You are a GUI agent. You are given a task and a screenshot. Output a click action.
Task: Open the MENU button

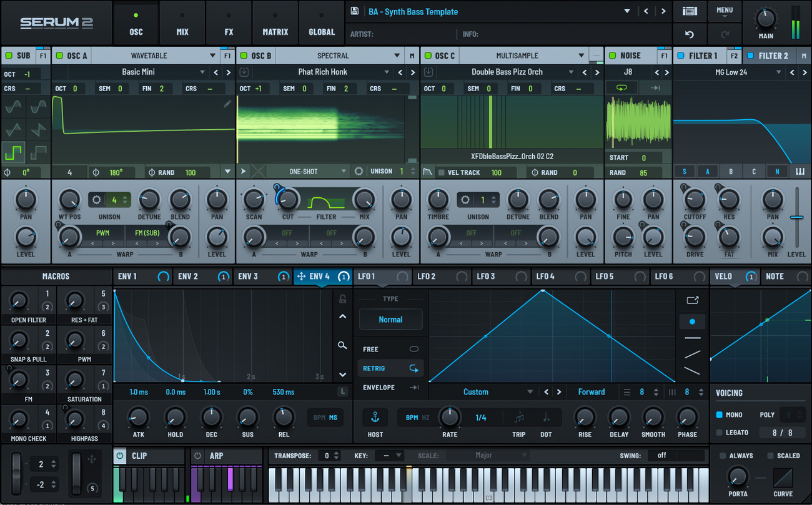[725, 11]
